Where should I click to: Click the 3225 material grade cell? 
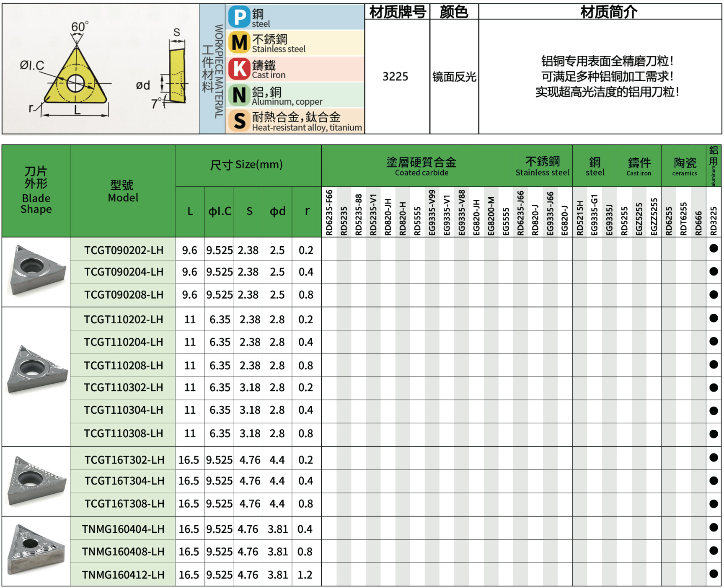pyautogui.click(x=395, y=77)
